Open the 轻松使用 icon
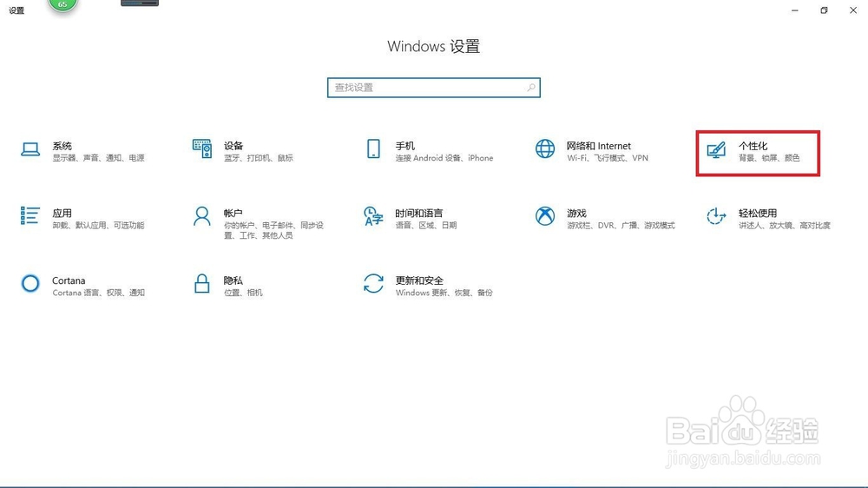This screenshot has height=488, width=868. pyautogui.click(x=716, y=216)
